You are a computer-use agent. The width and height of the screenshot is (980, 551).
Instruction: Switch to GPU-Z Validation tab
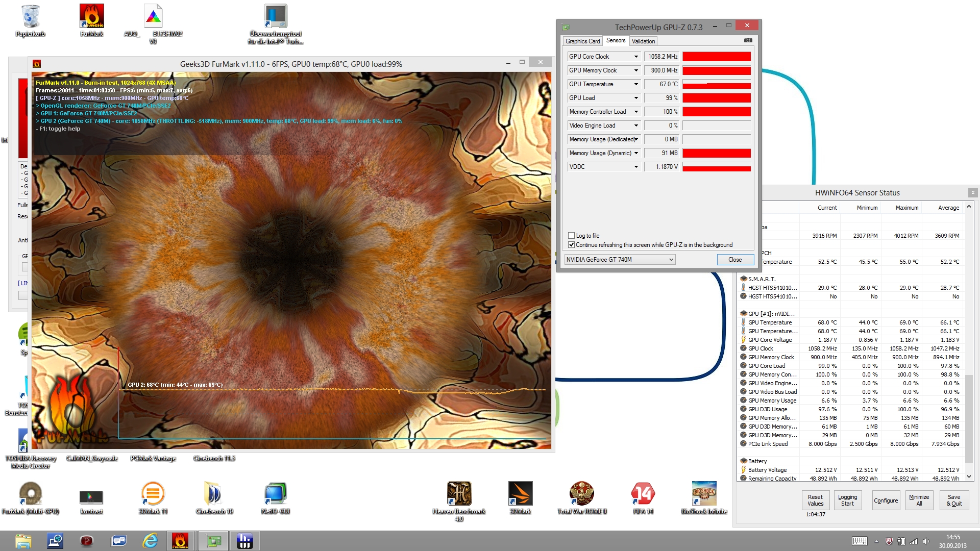(643, 41)
